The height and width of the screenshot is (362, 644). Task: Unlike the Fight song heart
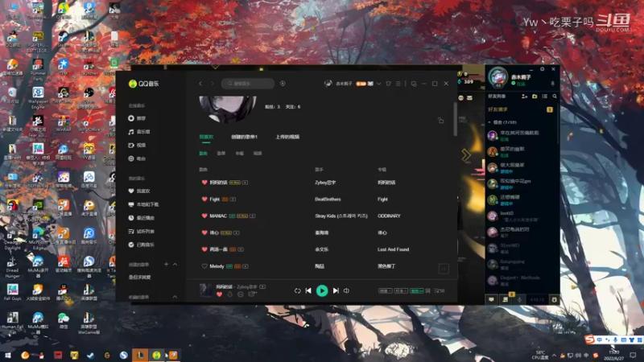point(204,199)
